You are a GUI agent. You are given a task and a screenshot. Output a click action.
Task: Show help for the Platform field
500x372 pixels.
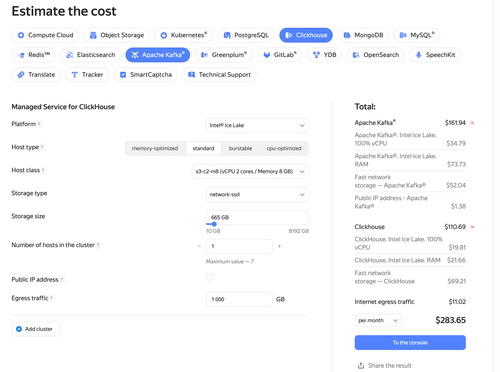[39, 124]
